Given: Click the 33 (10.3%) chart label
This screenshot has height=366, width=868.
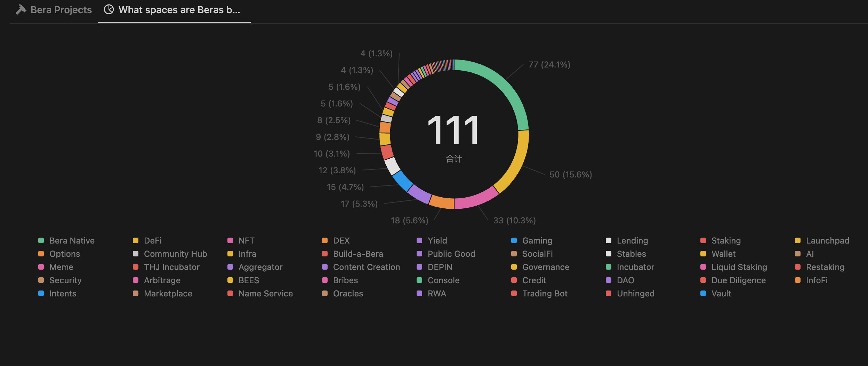Looking at the screenshot, I should (x=514, y=220).
